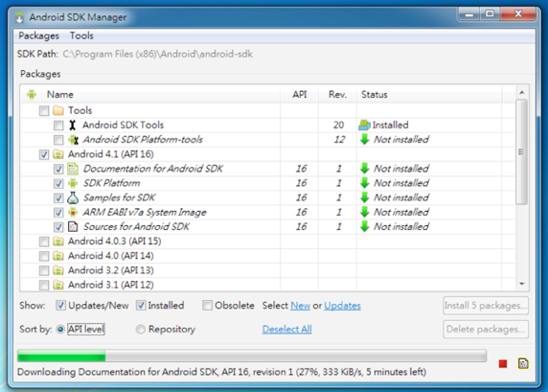The image size is (548, 392).
Task: Check the Tools group checkbox
Action: 44,111
